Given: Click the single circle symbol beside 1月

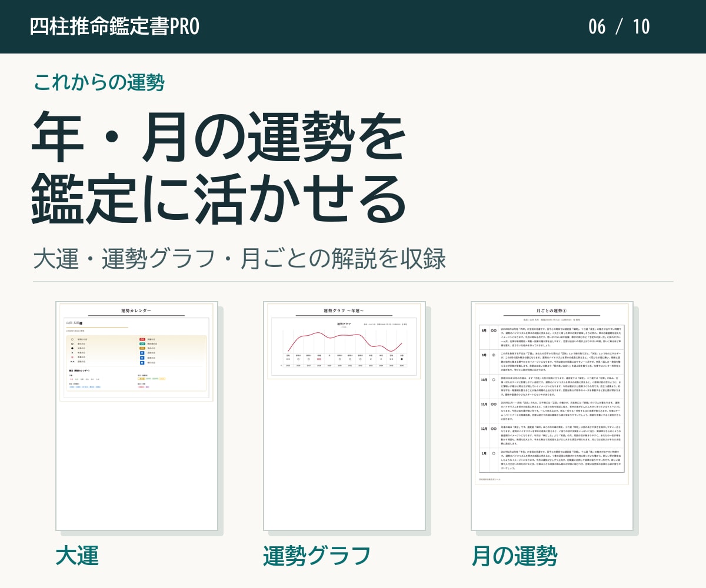Looking at the screenshot, I should click(x=494, y=453).
